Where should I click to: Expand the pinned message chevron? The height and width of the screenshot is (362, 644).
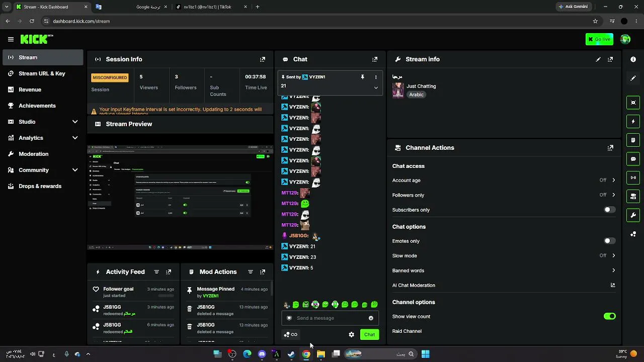(376, 87)
